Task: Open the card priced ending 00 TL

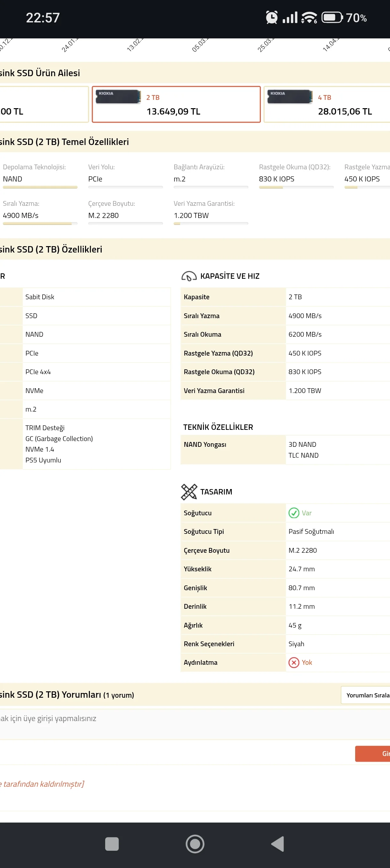Action: pyautogui.click(x=44, y=104)
